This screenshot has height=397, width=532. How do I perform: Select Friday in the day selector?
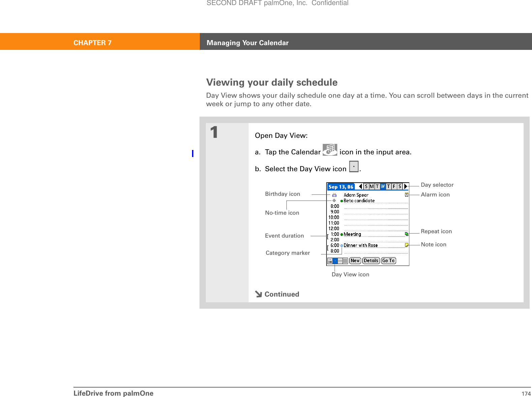pyautogui.click(x=394, y=186)
